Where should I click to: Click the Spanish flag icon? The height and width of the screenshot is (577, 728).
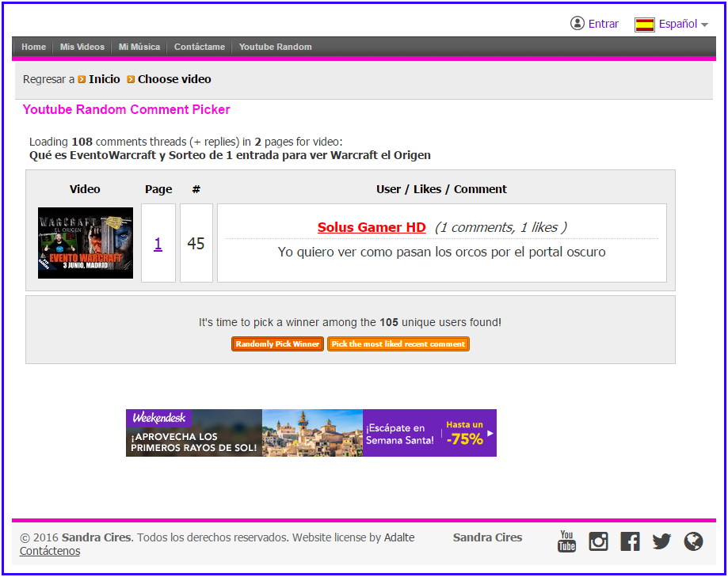coord(645,24)
